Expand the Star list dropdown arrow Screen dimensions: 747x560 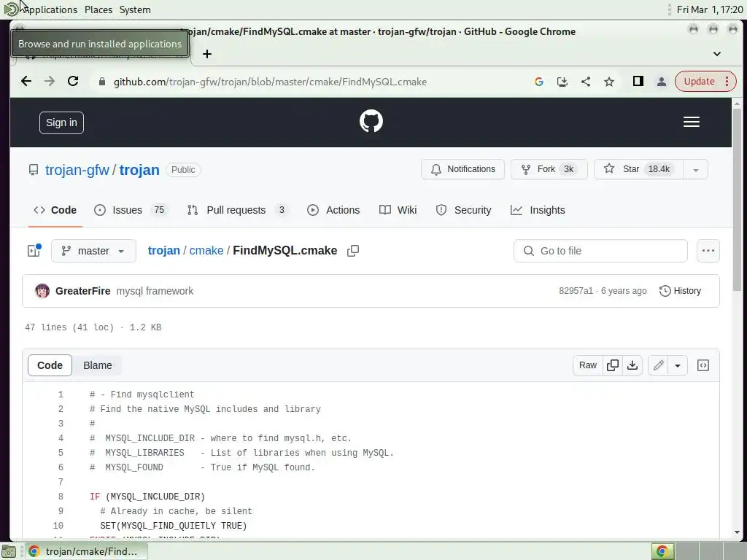coord(695,169)
